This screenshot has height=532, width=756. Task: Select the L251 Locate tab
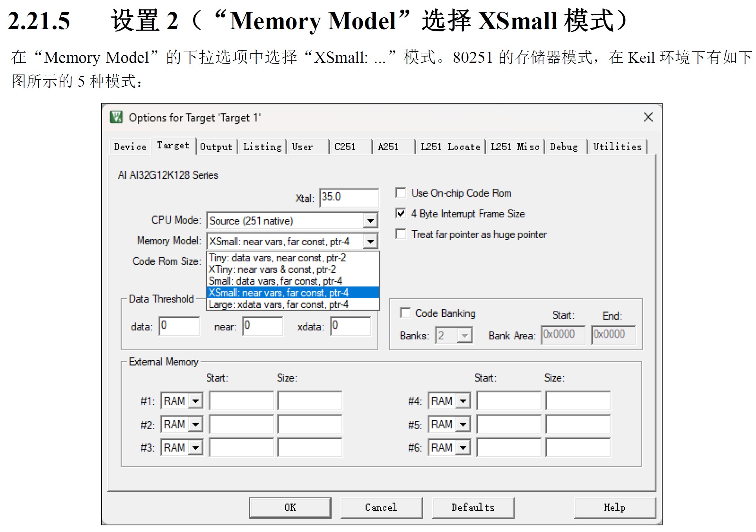coord(450,147)
